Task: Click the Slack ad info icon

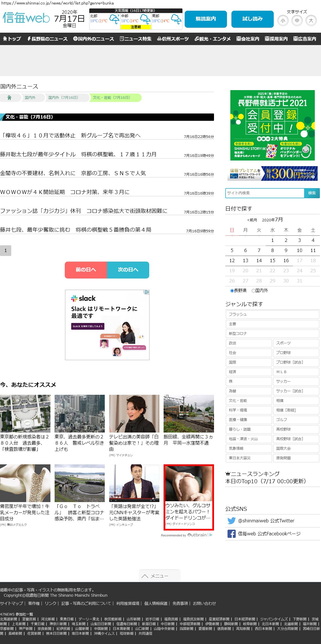Action: tap(147, 292)
